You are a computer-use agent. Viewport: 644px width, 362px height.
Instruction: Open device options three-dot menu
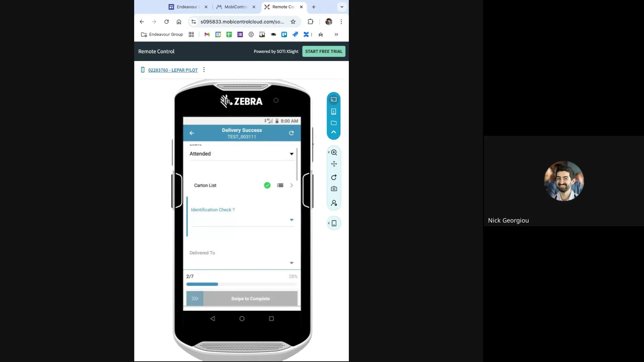point(204,70)
